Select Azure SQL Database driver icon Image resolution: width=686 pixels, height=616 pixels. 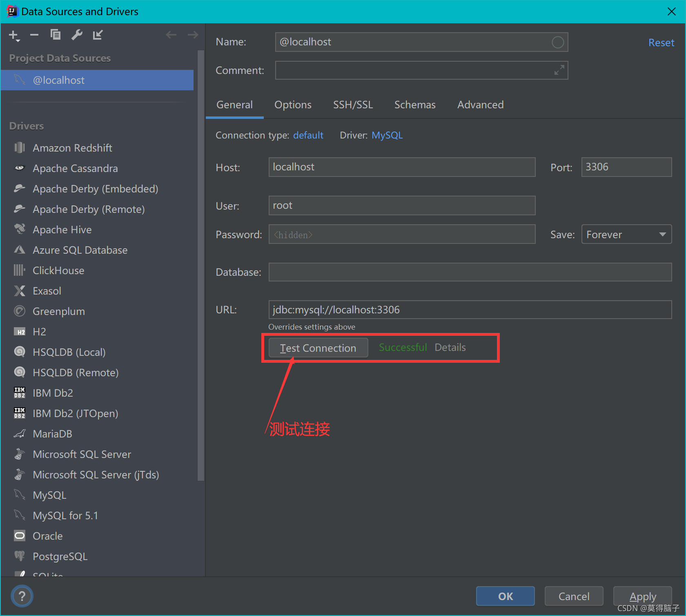[x=20, y=250]
